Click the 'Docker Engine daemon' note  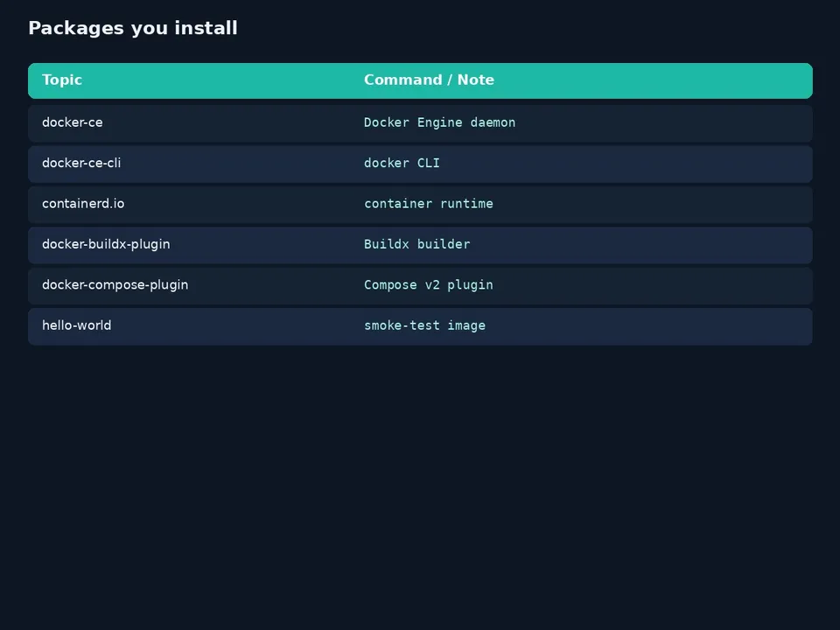[x=440, y=122]
